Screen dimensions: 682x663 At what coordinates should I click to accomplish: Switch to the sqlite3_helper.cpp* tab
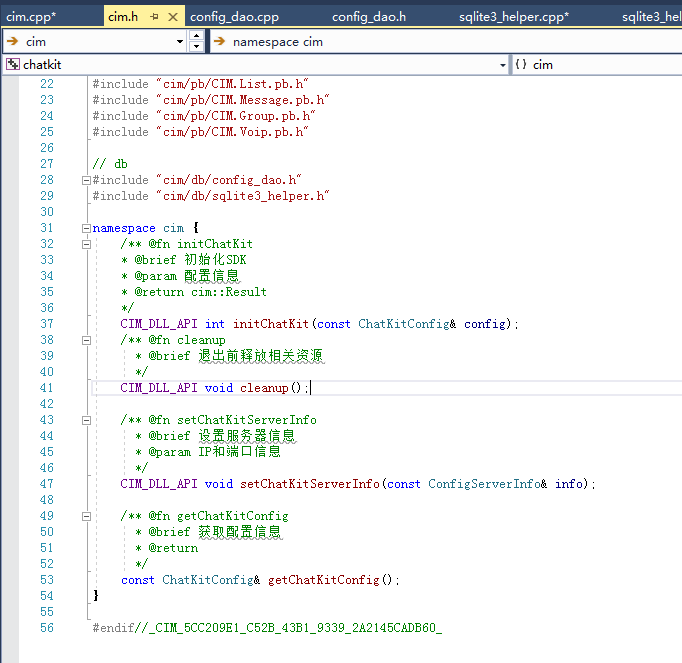click(514, 17)
